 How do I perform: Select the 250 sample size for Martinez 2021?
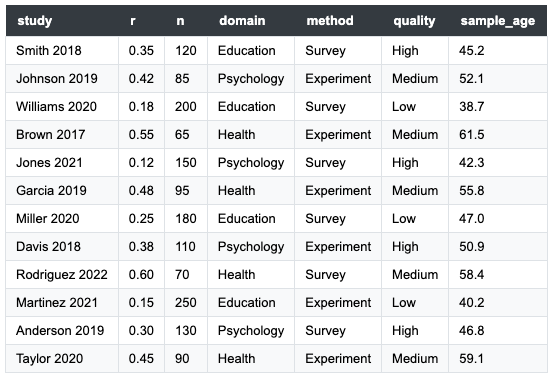186,302
